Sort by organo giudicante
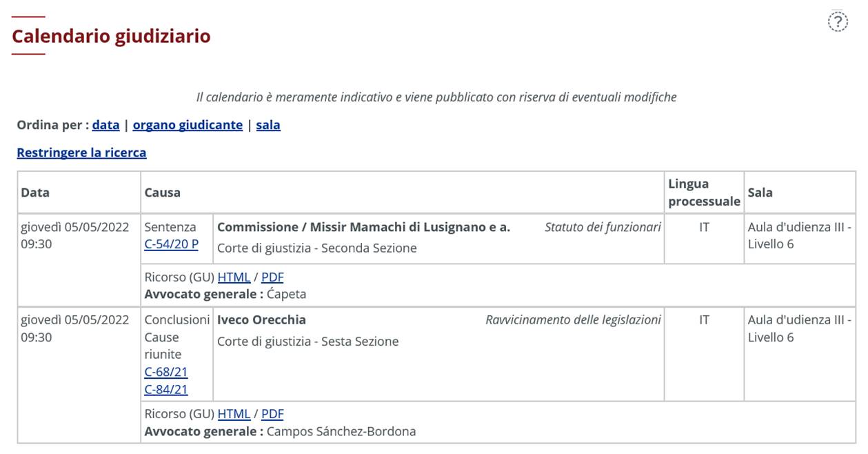The height and width of the screenshot is (454, 868). [x=188, y=125]
